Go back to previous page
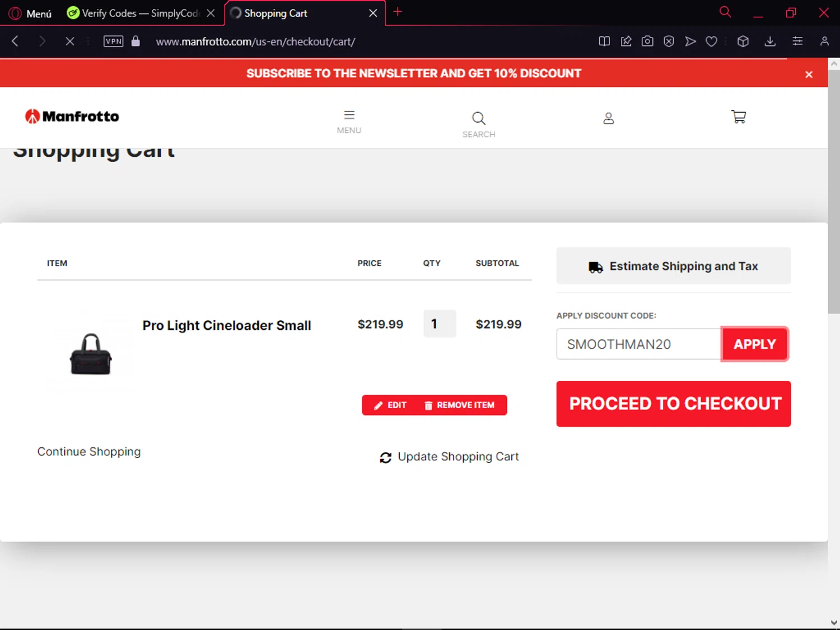The image size is (840, 630). 15,41
